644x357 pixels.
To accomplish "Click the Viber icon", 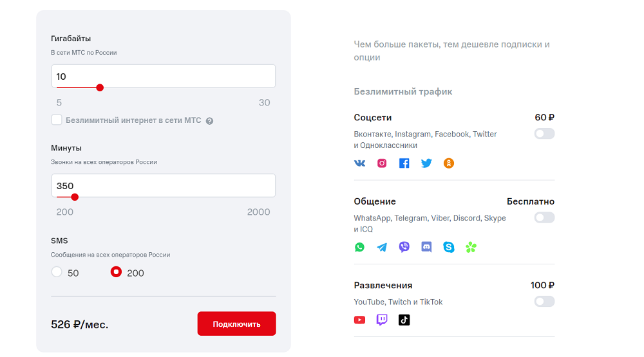I will 404,247.
